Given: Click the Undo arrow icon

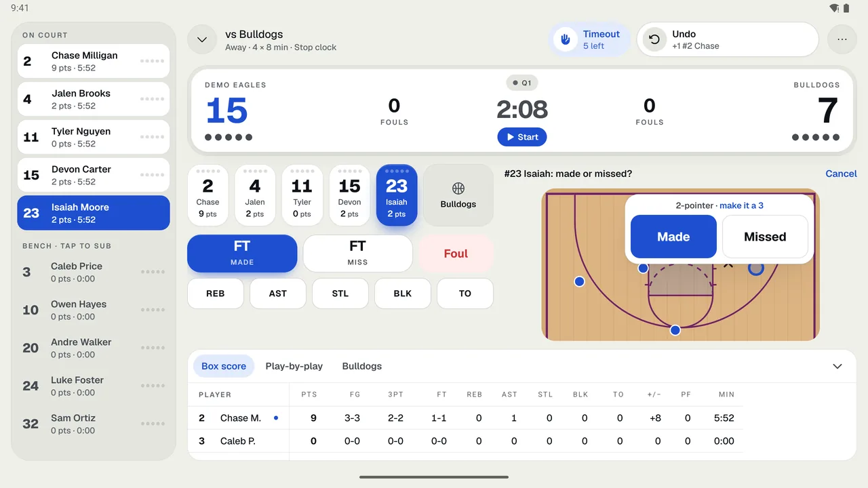Looking at the screenshot, I should (654, 39).
